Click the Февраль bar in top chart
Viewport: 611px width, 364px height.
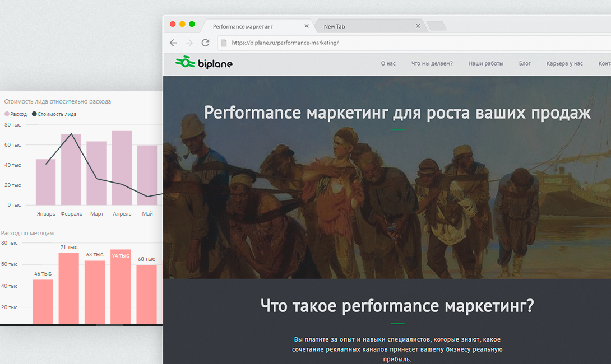pyautogui.click(x=71, y=169)
